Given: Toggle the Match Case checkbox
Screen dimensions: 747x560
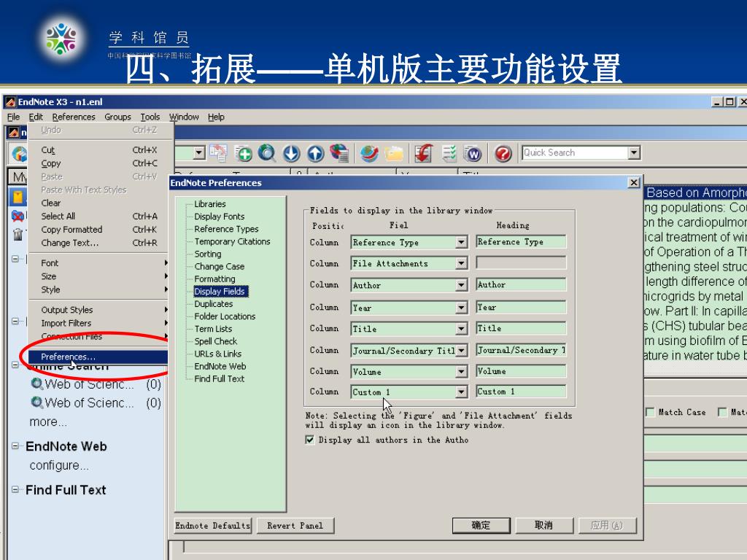Looking at the screenshot, I should click(650, 412).
